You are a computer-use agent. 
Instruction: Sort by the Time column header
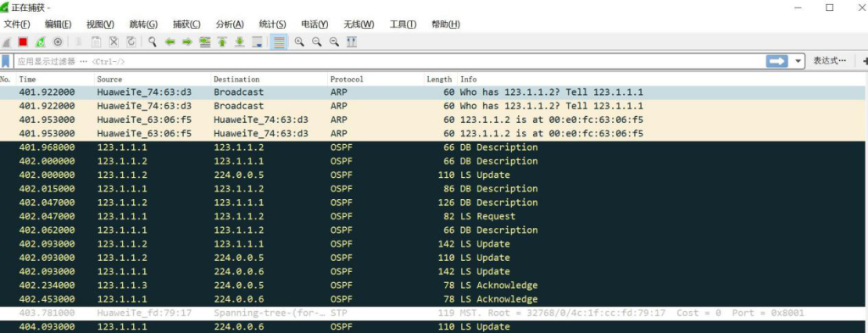[54, 79]
